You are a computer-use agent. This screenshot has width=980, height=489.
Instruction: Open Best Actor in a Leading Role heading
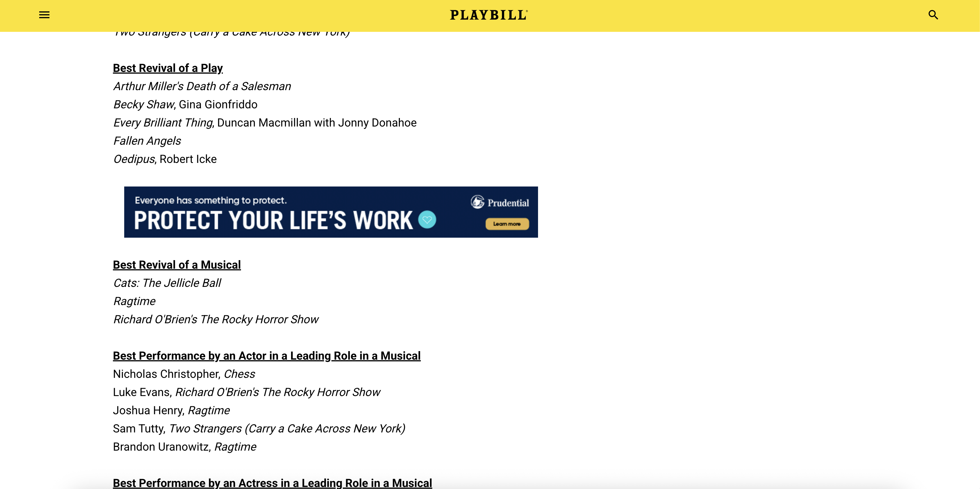point(267,356)
